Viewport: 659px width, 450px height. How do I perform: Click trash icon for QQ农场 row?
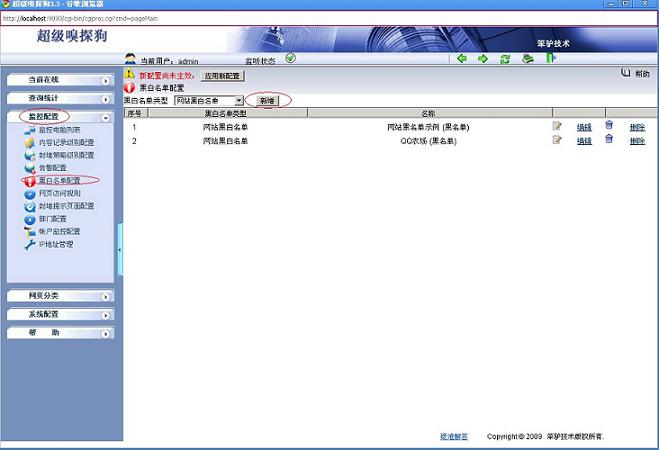609,140
